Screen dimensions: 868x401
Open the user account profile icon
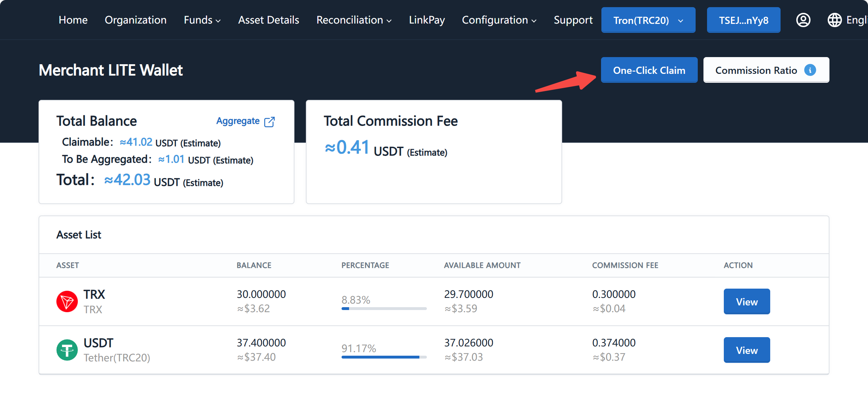click(803, 20)
